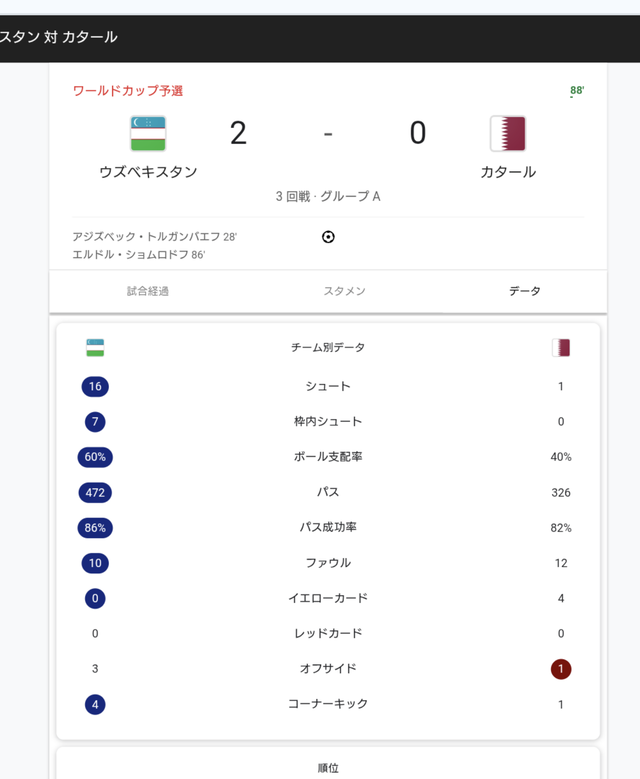
Task: Click the red offside badge showing 1
Action: [560, 669]
